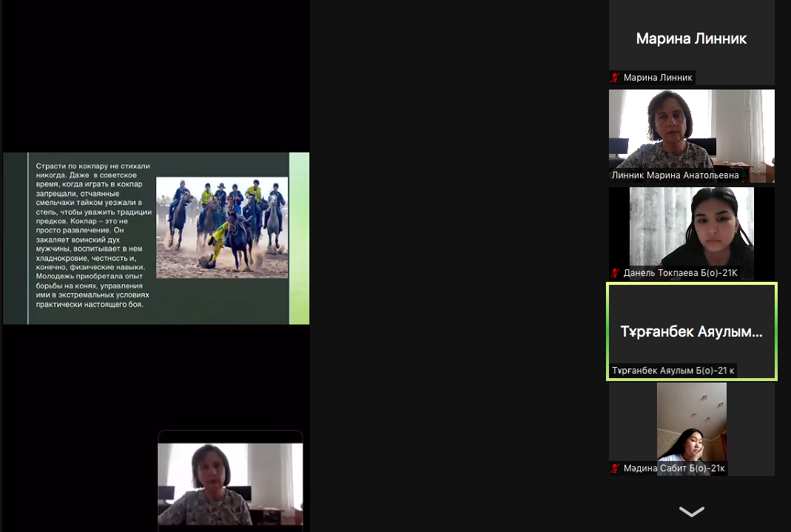Select Тұрғанбек Аяулым highlighted speaker tile
The height and width of the screenshot is (532, 791).
pyautogui.click(x=692, y=331)
